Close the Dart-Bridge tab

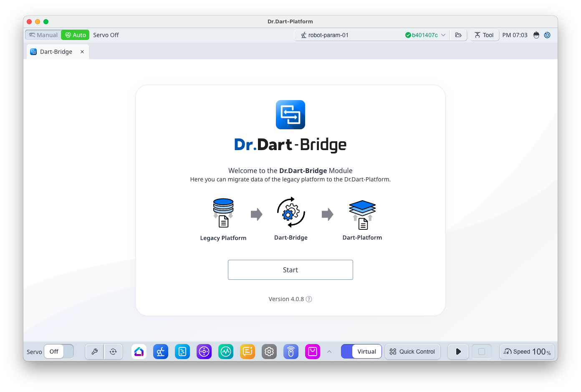pos(82,52)
